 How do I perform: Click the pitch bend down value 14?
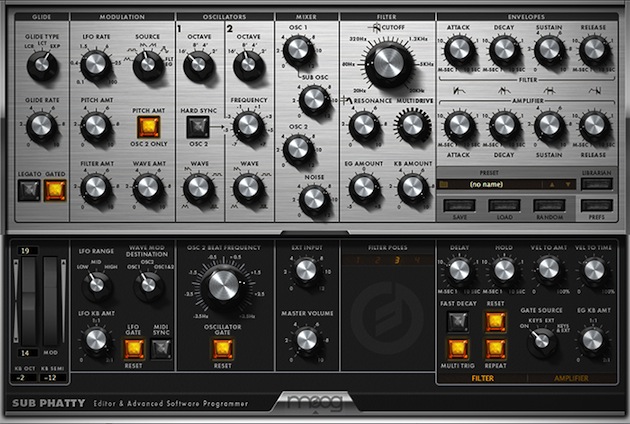pyautogui.click(x=27, y=353)
